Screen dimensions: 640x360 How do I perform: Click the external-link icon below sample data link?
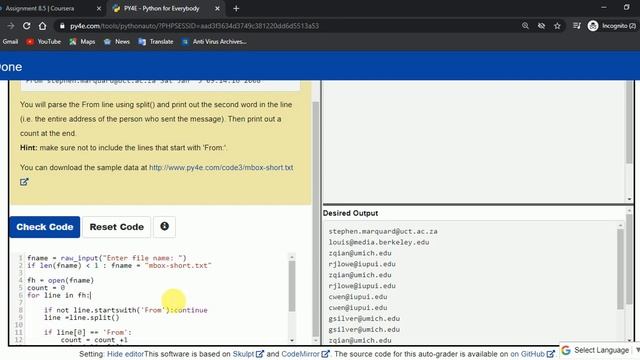[x=24, y=182]
